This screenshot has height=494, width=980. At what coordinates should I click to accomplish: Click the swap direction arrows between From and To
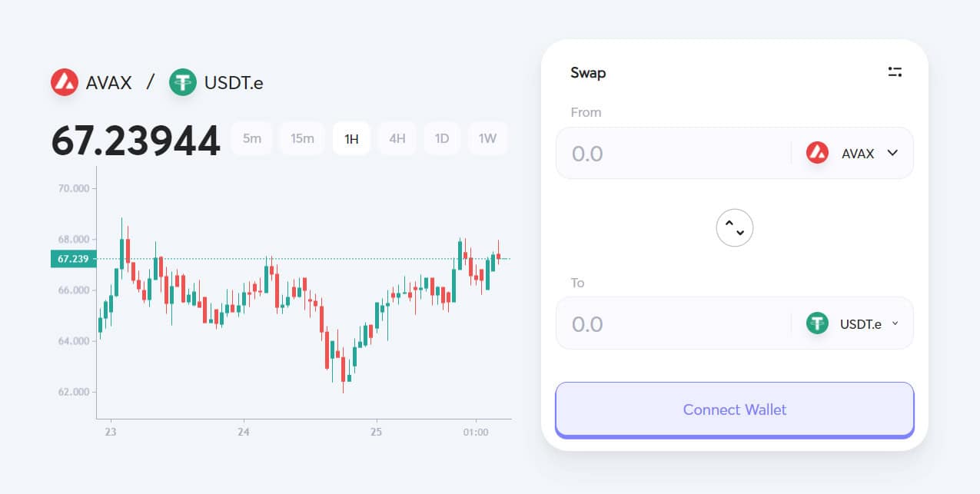click(734, 227)
